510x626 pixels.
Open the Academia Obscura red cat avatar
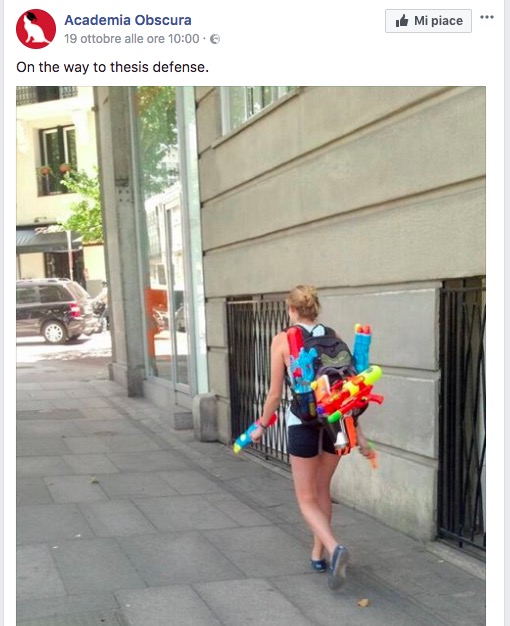[x=36, y=29]
